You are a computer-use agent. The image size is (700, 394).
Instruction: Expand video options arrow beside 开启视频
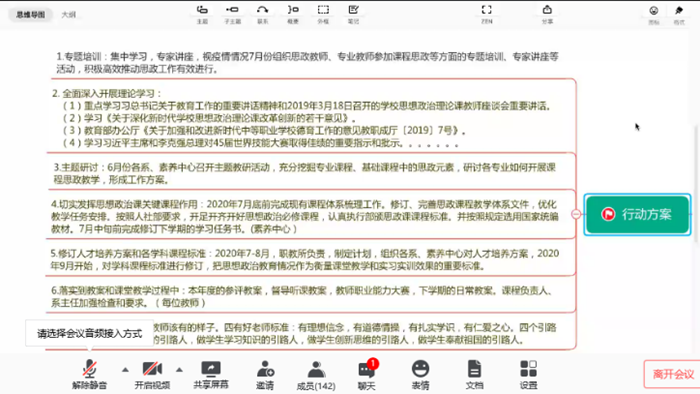click(x=179, y=369)
